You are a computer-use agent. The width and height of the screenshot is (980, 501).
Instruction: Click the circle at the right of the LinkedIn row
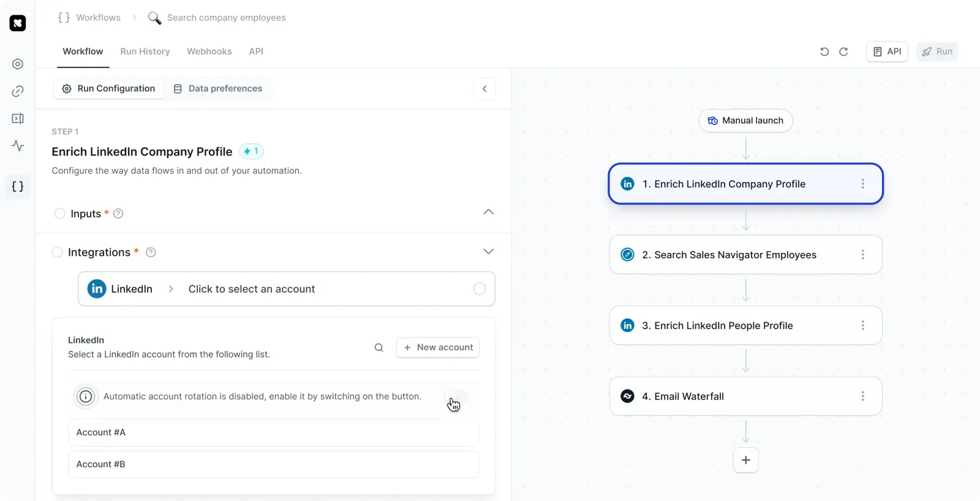tap(480, 289)
